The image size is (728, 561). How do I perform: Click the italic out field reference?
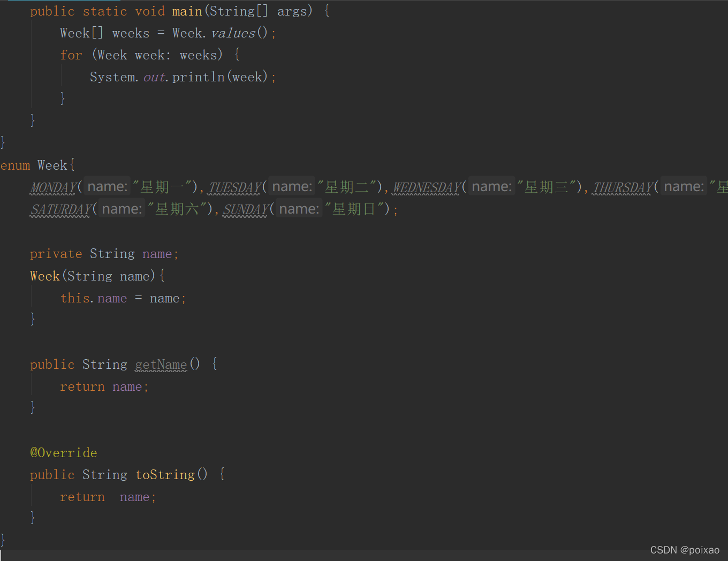click(x=154, y=77)
